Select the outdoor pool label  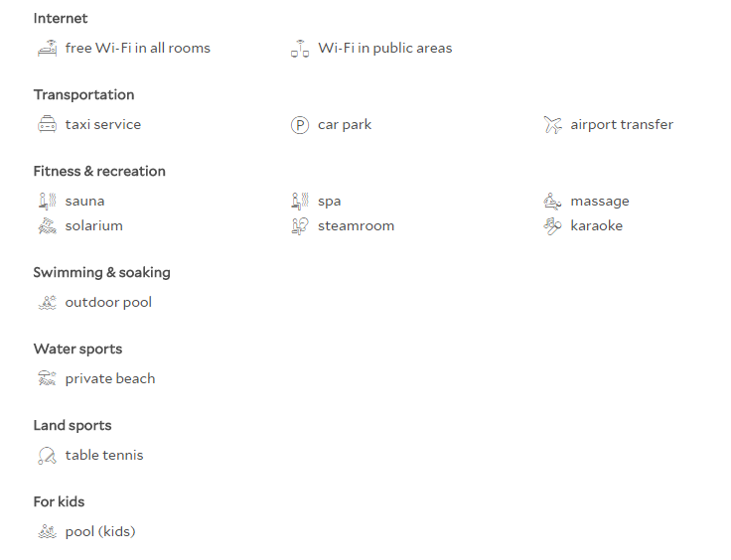108,303
